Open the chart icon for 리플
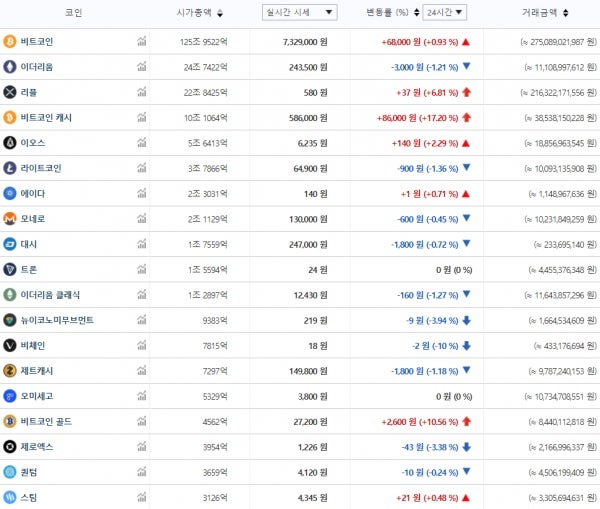The image size is (600, 509). point(142,91)
